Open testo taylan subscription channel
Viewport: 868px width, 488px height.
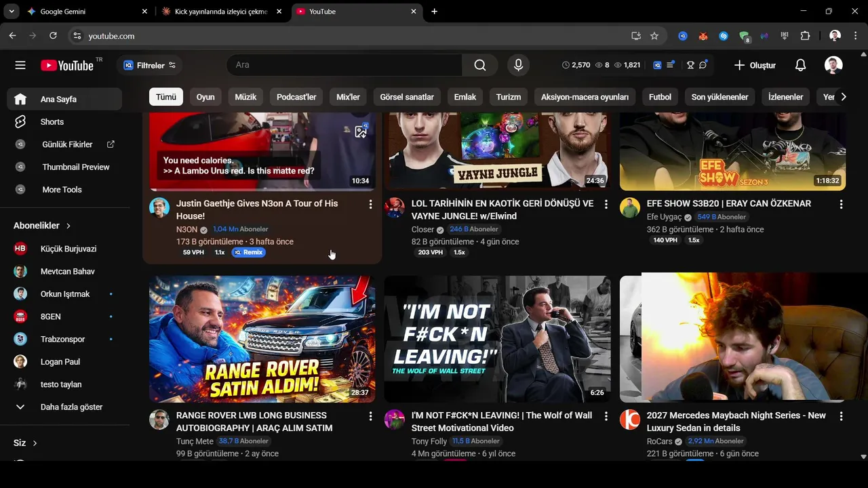(x=64, y=384)
